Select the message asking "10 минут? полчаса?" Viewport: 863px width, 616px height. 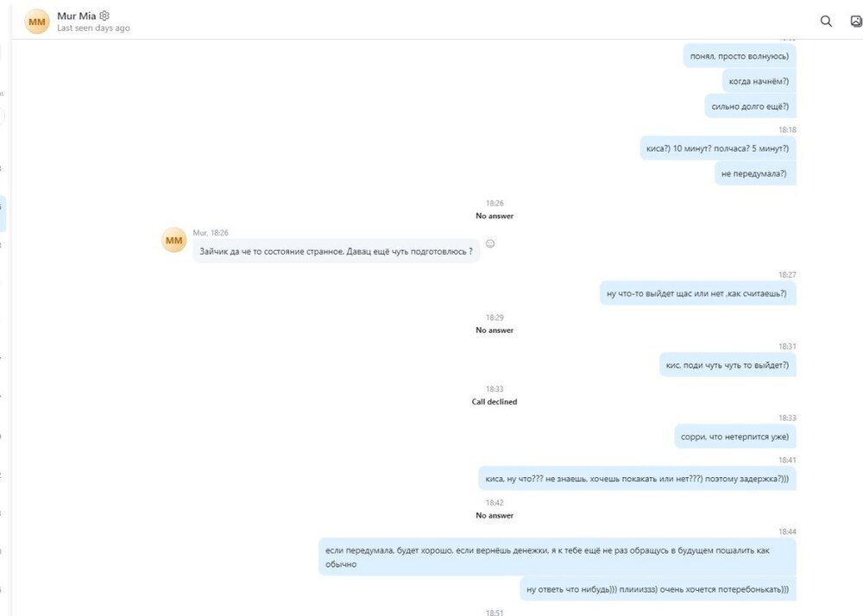click(x=717, y=148)
